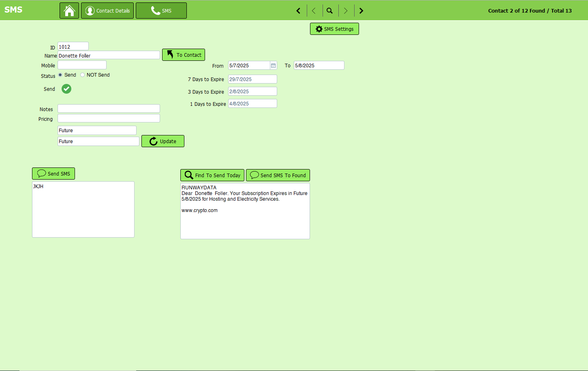
Task: Click the Update button
Action: click(x=163, y=141)
